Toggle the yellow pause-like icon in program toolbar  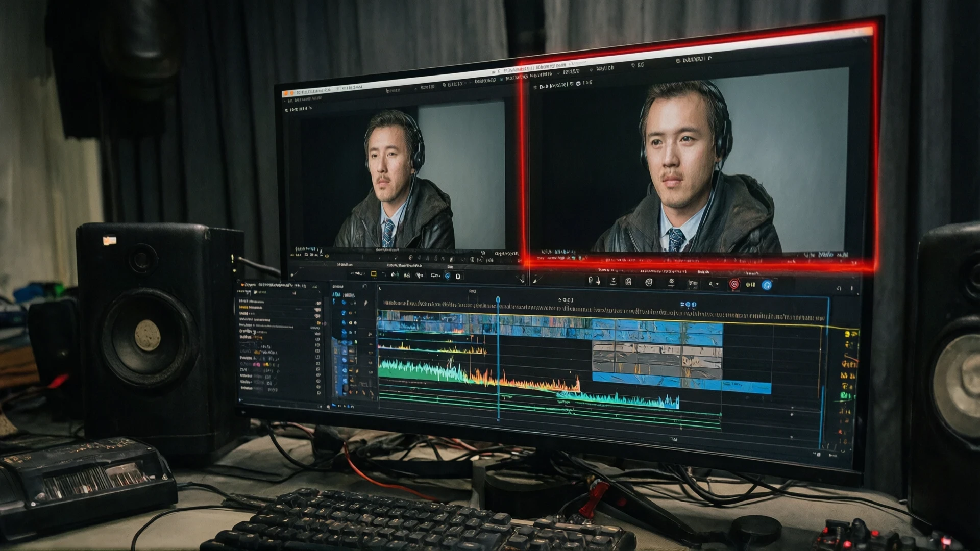click(750, 285)
